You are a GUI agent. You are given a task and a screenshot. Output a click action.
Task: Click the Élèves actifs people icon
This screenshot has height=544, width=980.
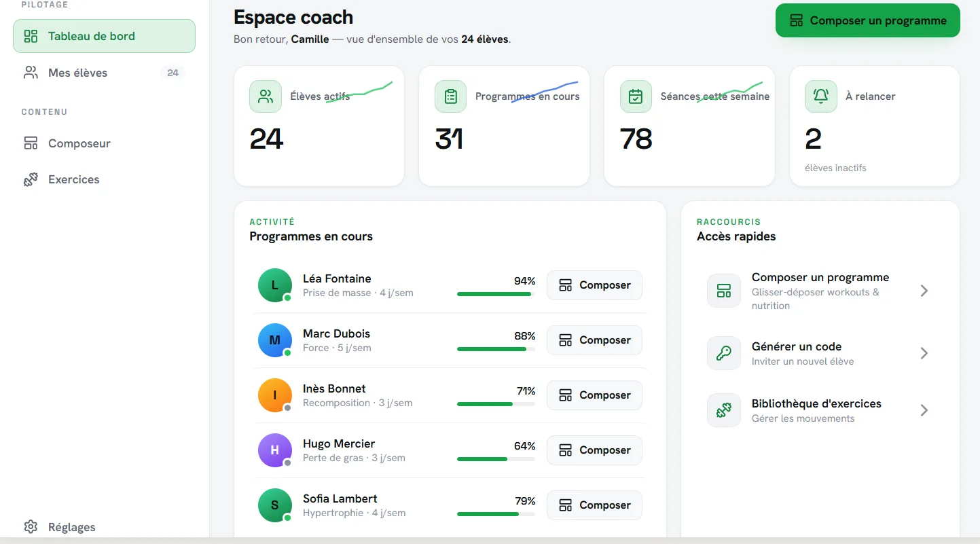click(266, 96)
